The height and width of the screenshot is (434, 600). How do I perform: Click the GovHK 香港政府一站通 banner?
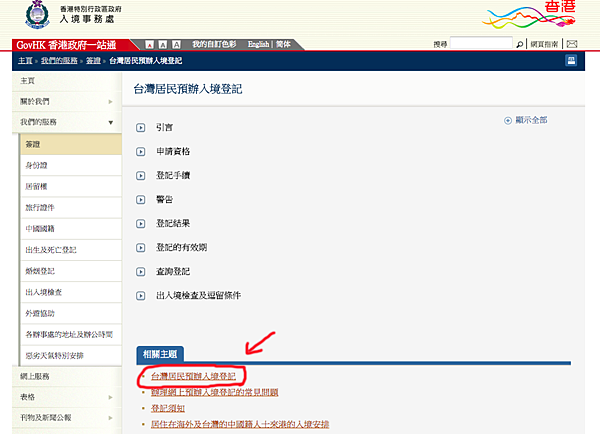(66, 45)
